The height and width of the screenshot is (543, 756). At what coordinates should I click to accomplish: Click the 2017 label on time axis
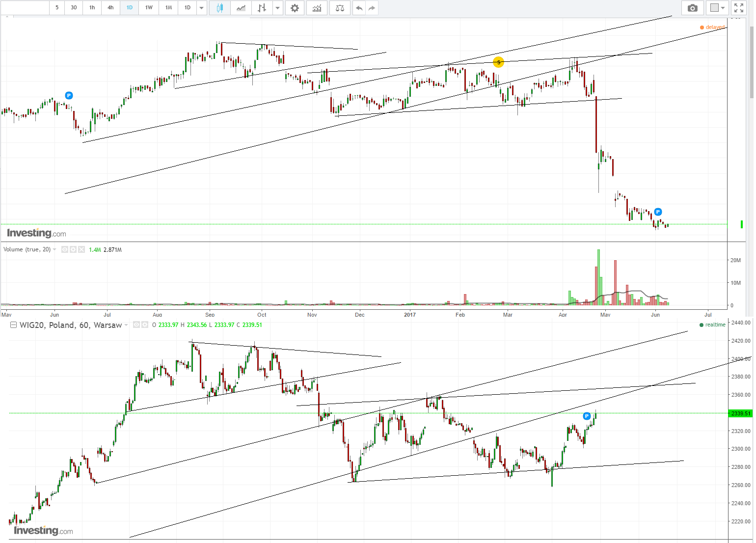tap(410, 315)
